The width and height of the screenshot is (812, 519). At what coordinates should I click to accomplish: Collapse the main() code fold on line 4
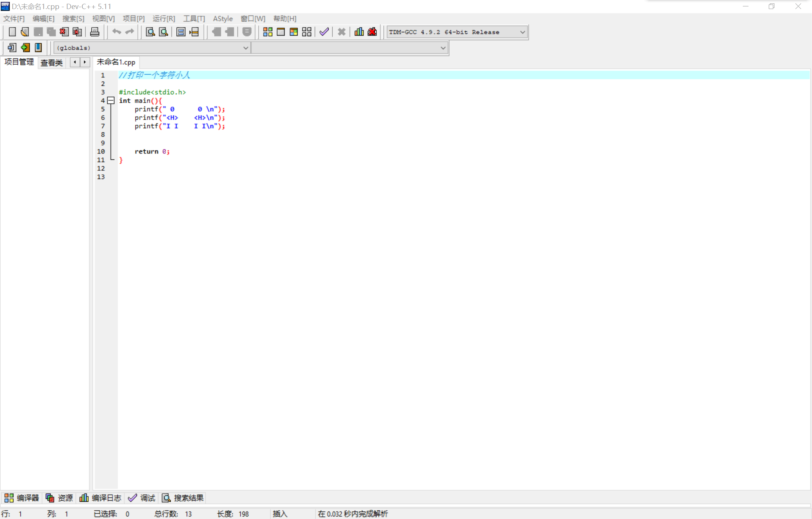pyautogui.click(x=111, y=100)
